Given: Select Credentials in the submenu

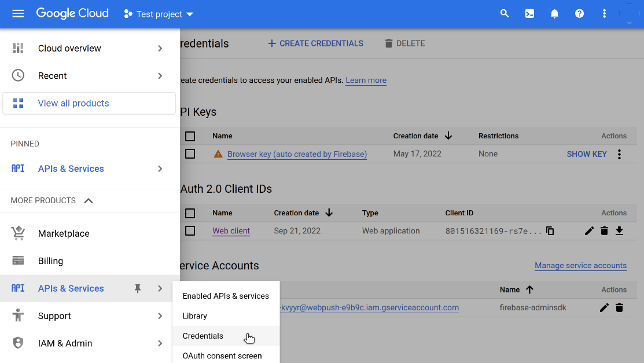Looking at the screenshot, I should [226, 336].
